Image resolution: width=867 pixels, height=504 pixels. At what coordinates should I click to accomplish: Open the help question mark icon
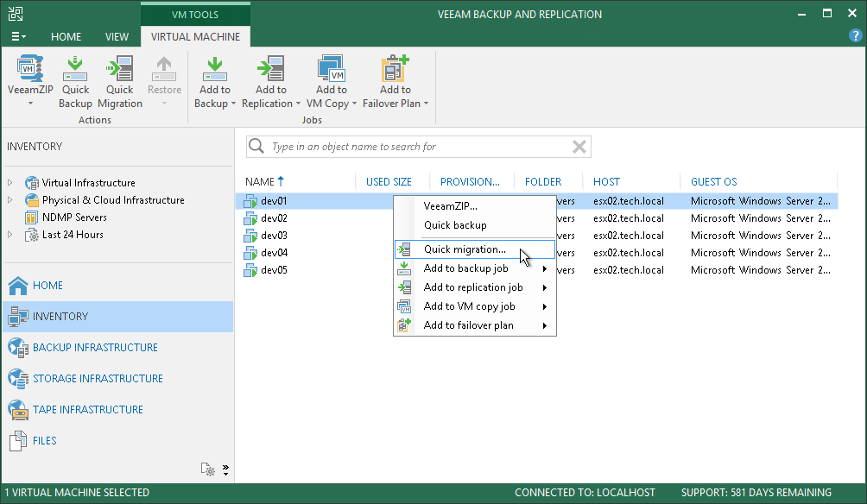pos(856,36)
